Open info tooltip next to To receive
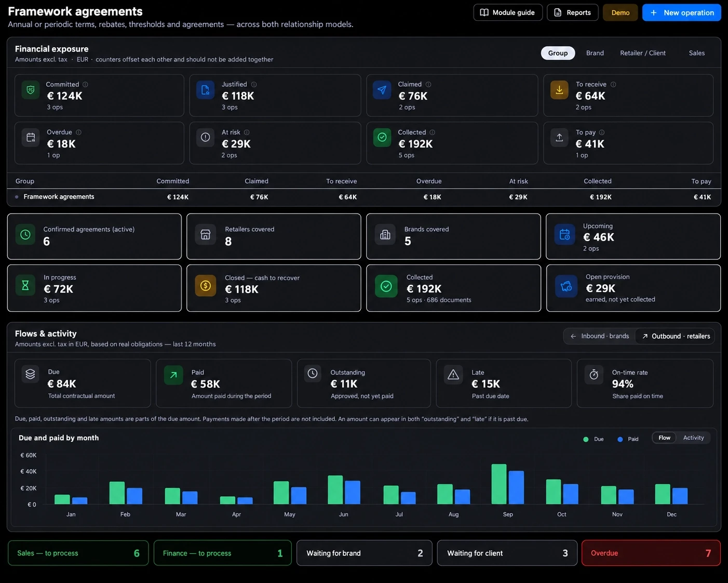Image resolution: width=728 pixels, height=583 pixels. point(613,85)
